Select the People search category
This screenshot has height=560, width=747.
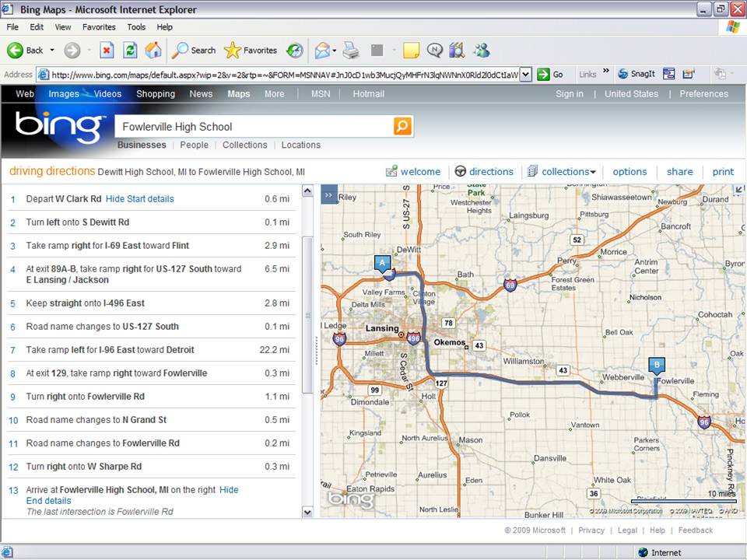pyautogui.click(x=194, y=145)
